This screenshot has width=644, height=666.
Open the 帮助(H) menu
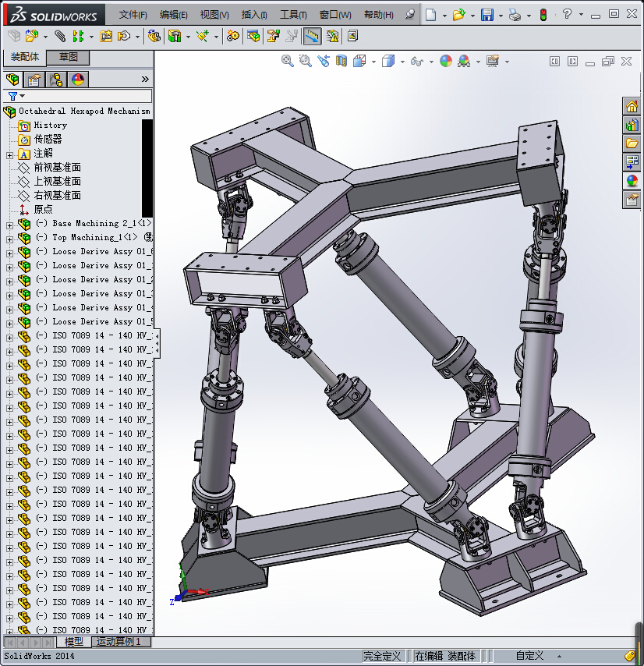[379, 15]
